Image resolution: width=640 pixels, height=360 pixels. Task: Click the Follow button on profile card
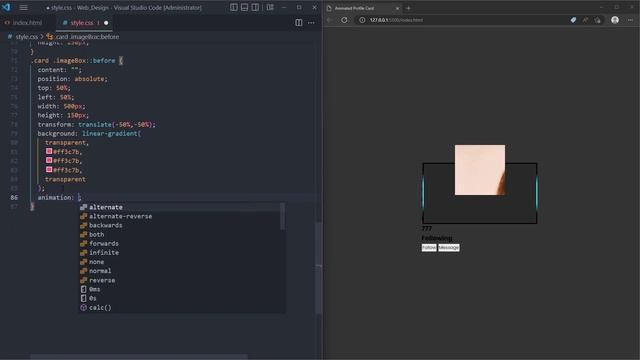click(429, 247)
